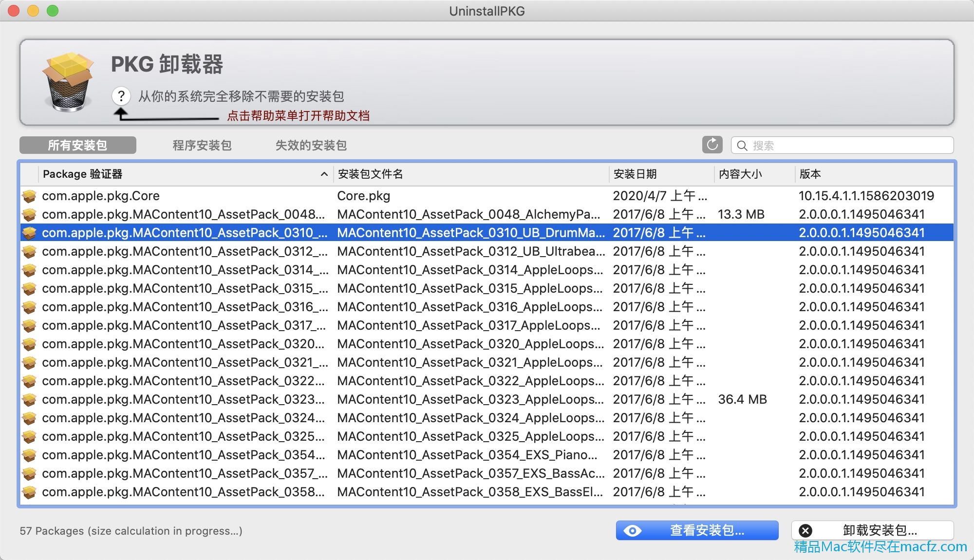
Task: Sort by Package 验证器 column header text
Action: point(82,174)
